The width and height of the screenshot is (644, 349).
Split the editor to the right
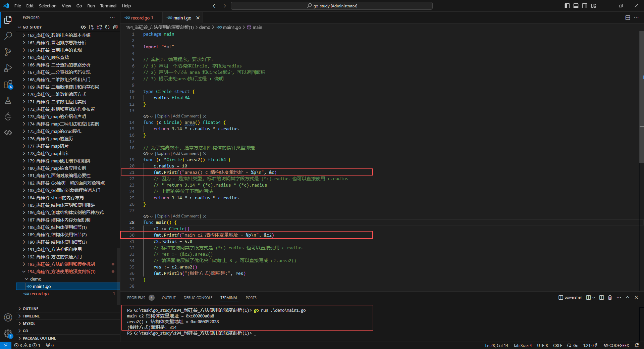pos(628,18)
